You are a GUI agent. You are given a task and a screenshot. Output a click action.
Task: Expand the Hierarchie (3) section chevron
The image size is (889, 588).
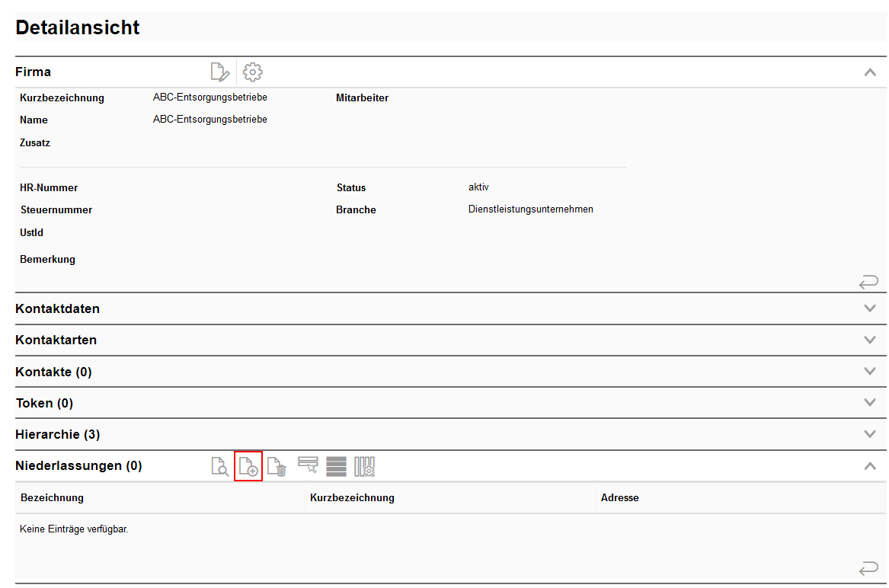click(870, 434)
